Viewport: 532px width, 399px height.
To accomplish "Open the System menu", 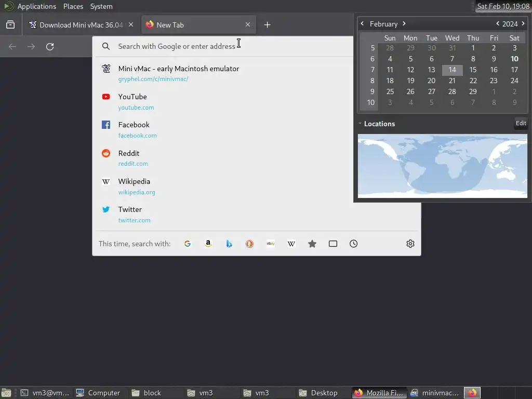I will coord(101,6).
